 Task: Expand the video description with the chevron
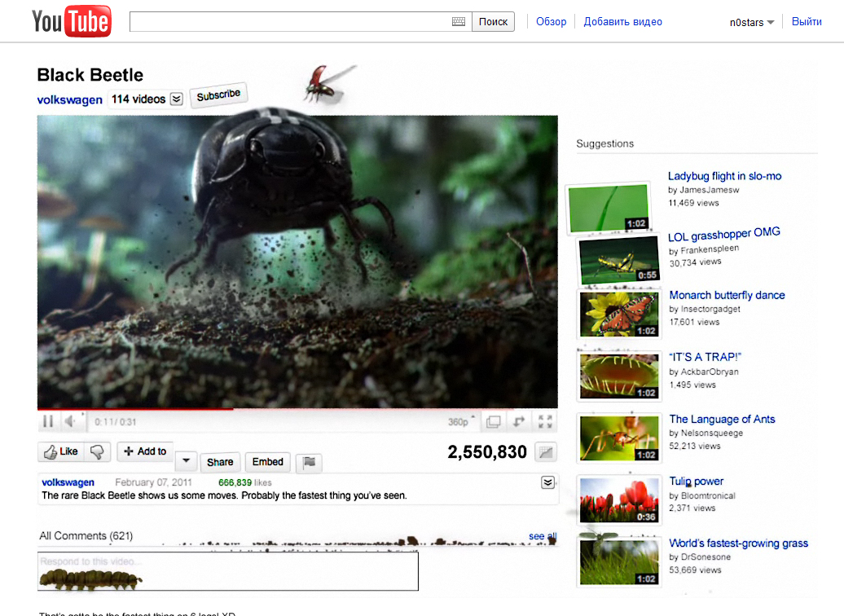tap(548, 482)
